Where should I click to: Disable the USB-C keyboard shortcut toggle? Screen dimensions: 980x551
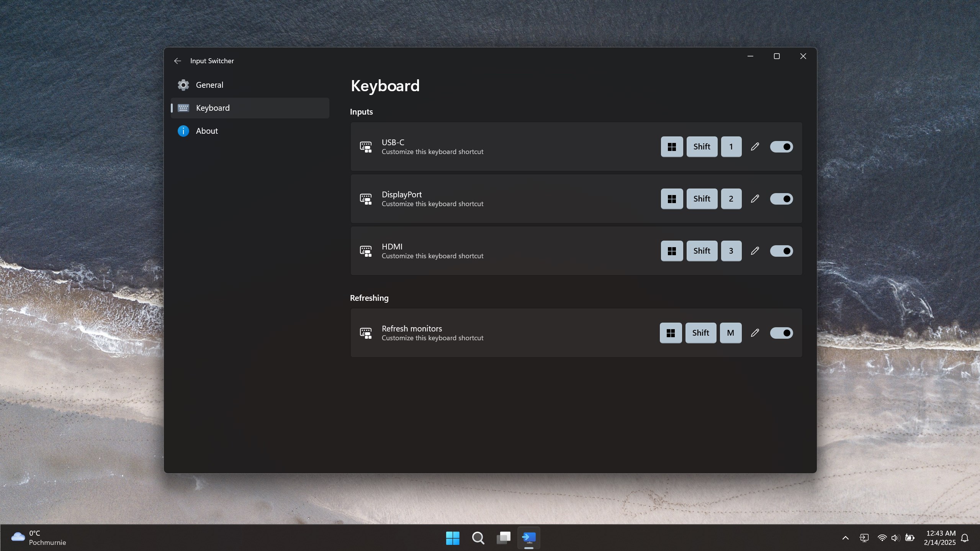click(x=781, y=146)
